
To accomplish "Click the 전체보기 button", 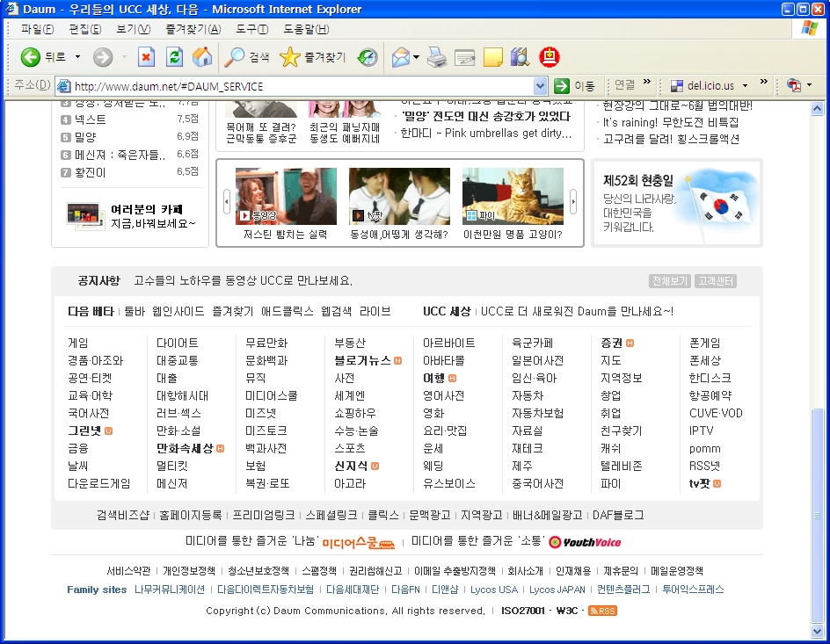I will click(670, 281).
